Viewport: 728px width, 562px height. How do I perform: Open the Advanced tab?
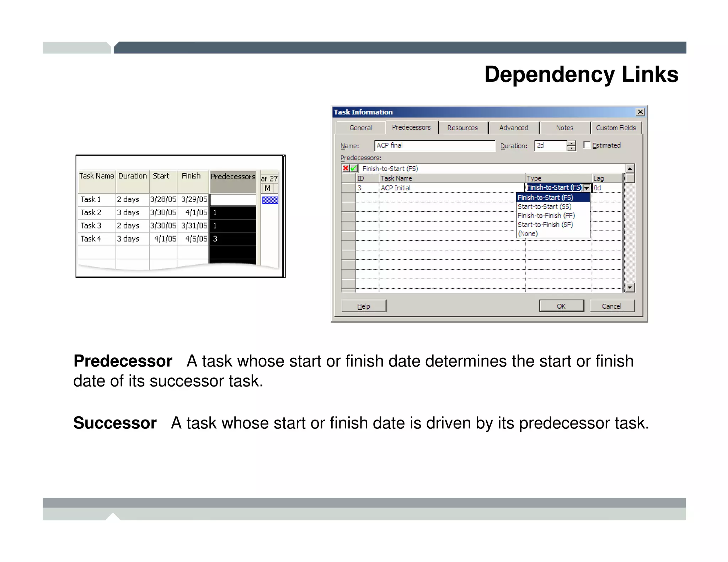(x=514, y=128)
